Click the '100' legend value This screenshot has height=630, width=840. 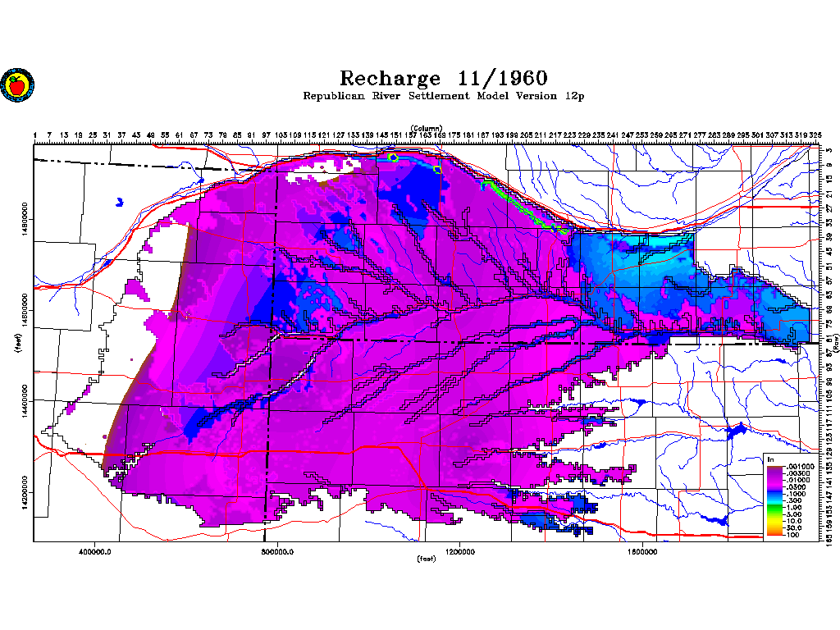point(792,535)
